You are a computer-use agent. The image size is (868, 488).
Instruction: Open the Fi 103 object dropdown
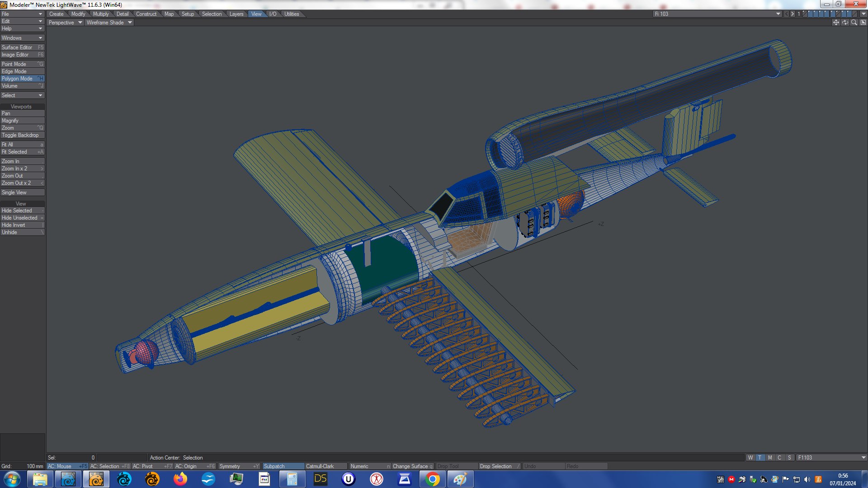point(717,14)
